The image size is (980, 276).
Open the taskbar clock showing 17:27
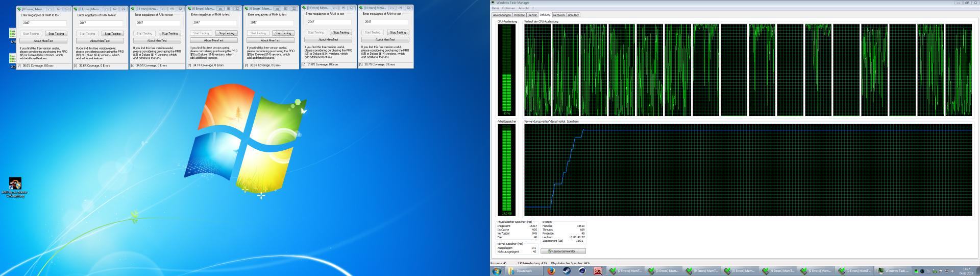pos(966,271)
